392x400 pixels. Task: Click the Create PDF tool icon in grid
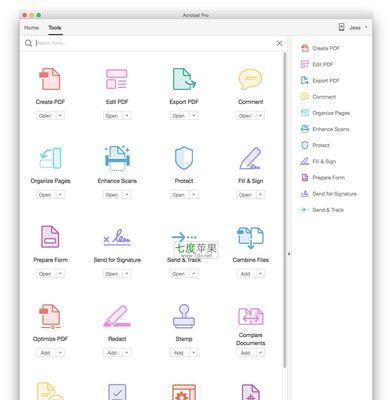pos(50,79)
